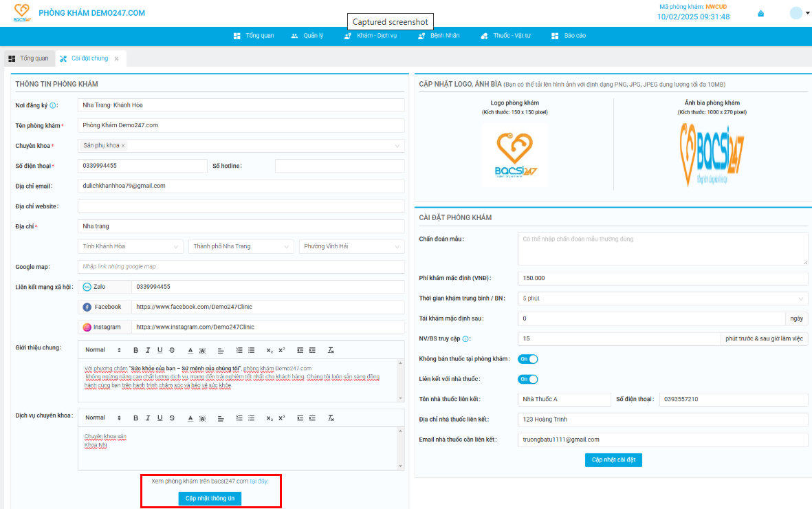Apply strikethrough in Giới thiệu chung editor
Viewport: 812px width, 509px height.
pos(172,350)
